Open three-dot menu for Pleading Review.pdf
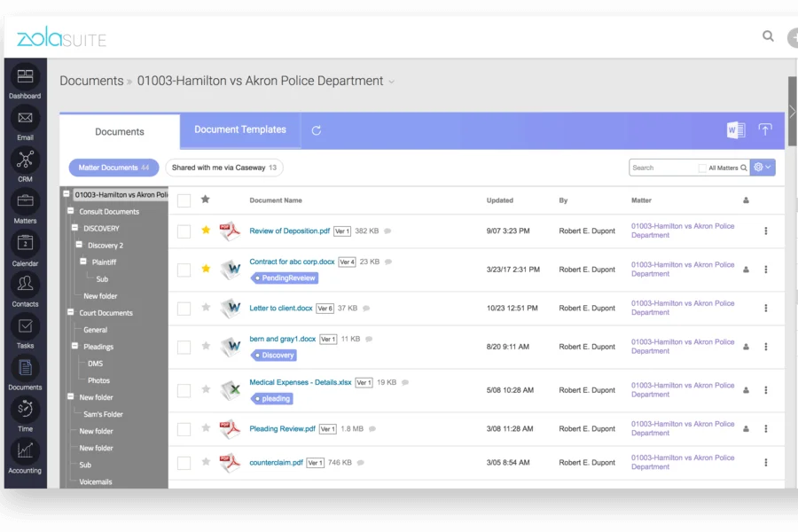This screenshot has height=532, width=798. point(765,428)
